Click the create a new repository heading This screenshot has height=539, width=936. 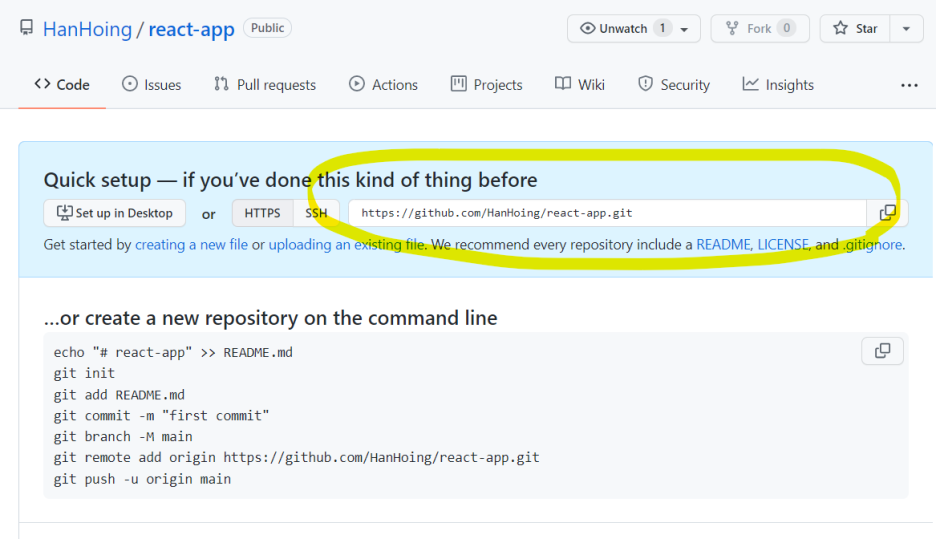coord(270,318)
